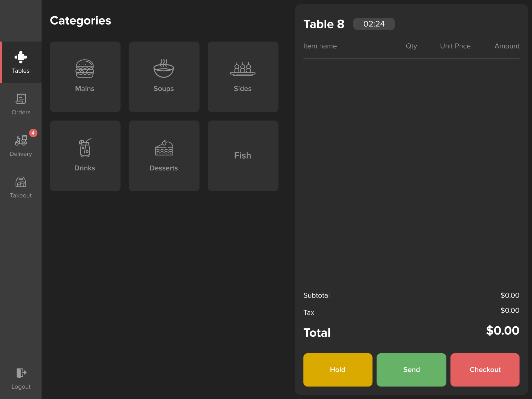Click the Logout door icon
This screenshot has height=399, width=532.
coord(21,373)
